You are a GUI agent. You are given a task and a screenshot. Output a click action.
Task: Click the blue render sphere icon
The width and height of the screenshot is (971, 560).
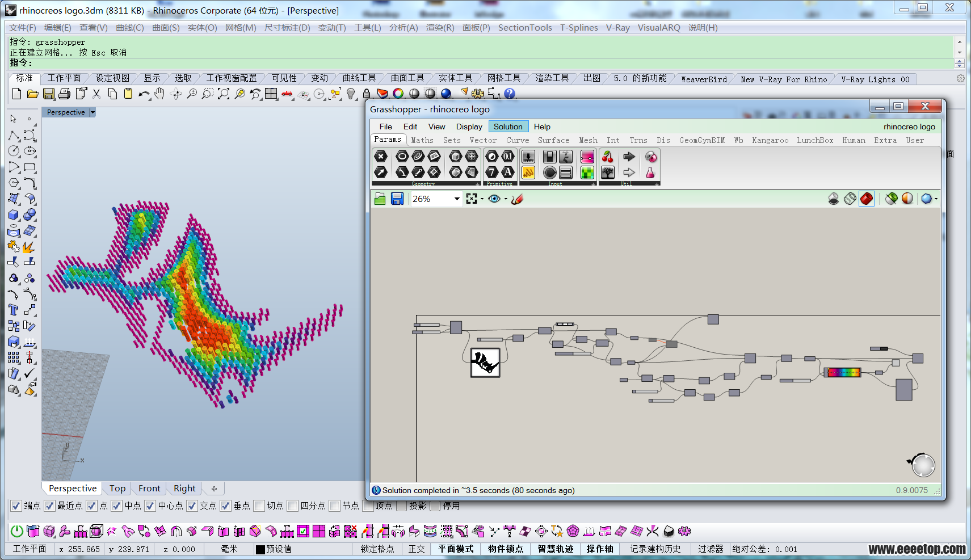[446, 94]
